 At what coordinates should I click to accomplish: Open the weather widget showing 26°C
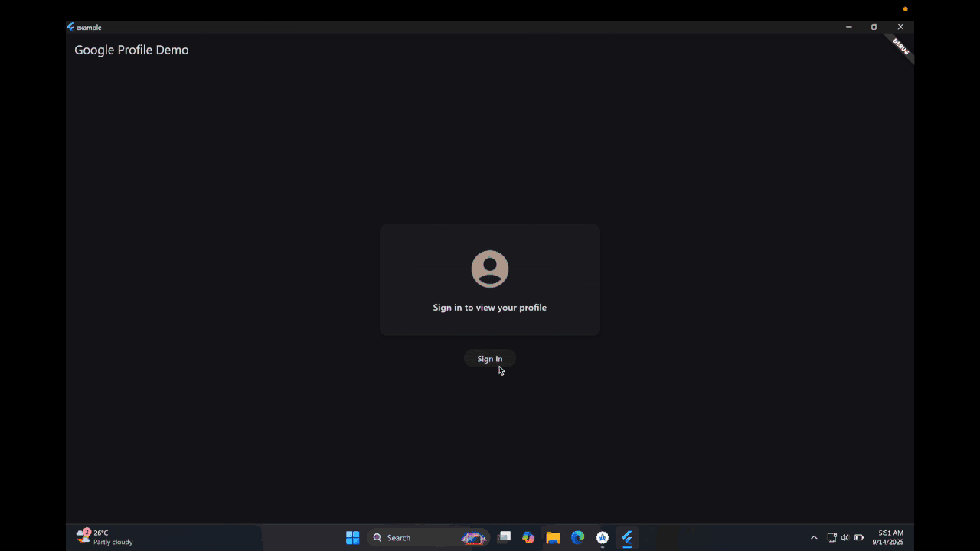coord(105,537)
